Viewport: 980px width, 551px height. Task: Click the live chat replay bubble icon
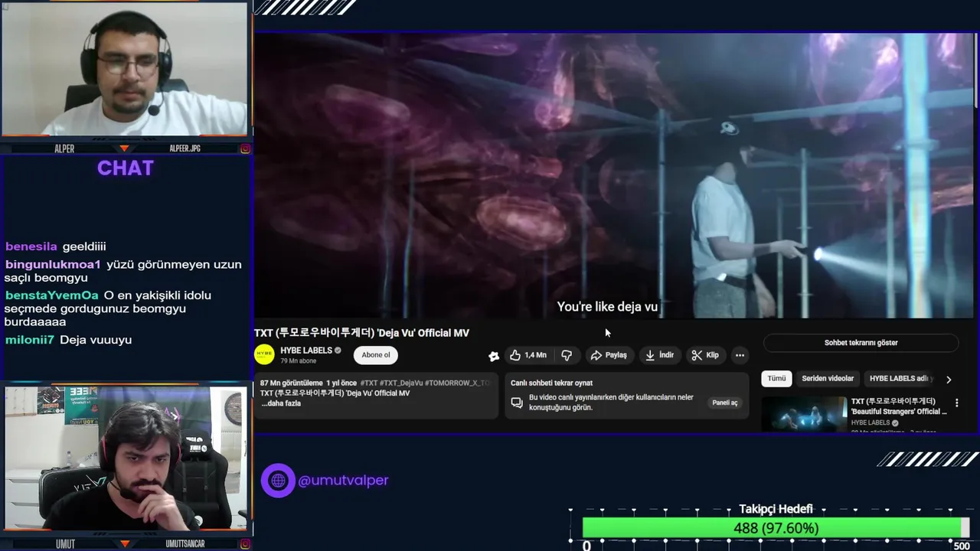click(x=517, y=403)
